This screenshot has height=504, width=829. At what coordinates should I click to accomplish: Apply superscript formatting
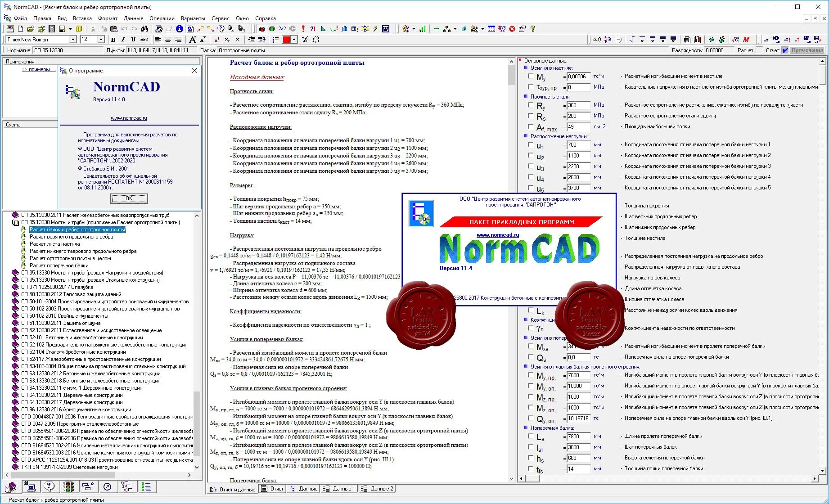click(217, 40)
